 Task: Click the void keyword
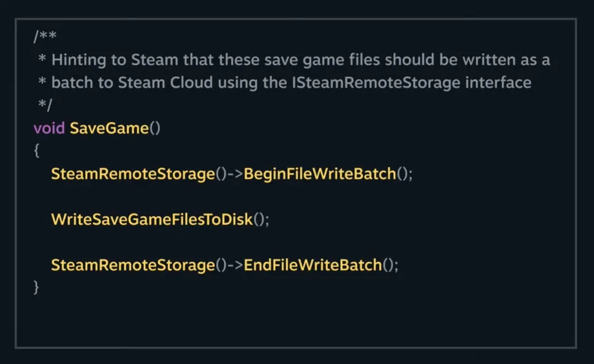pos(49,128)
